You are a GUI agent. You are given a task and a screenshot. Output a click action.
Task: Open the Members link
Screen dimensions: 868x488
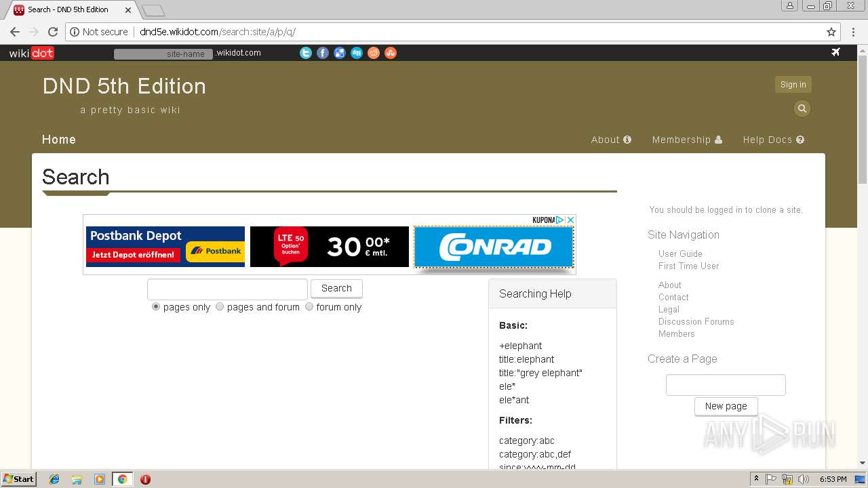[676, 333]
